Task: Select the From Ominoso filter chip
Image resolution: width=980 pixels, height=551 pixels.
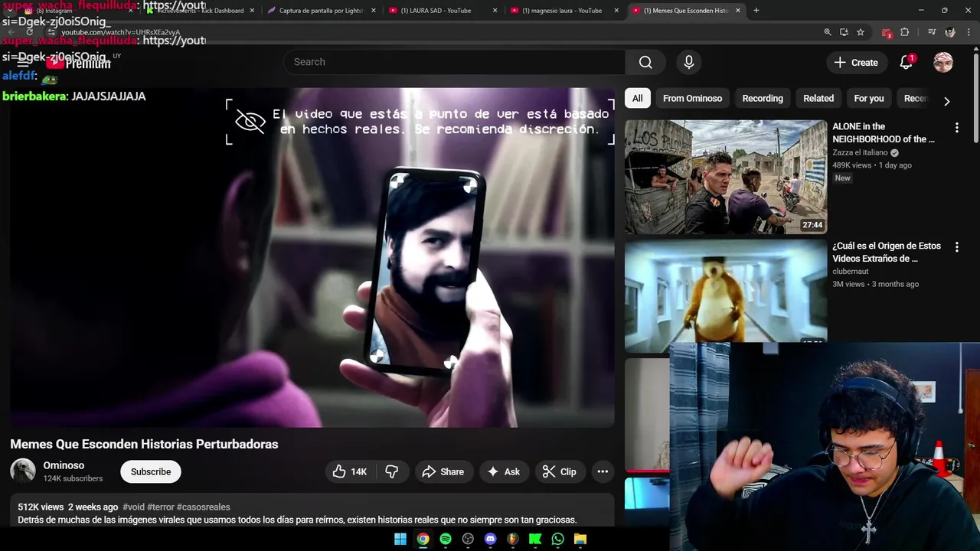Action: [692, 98]
